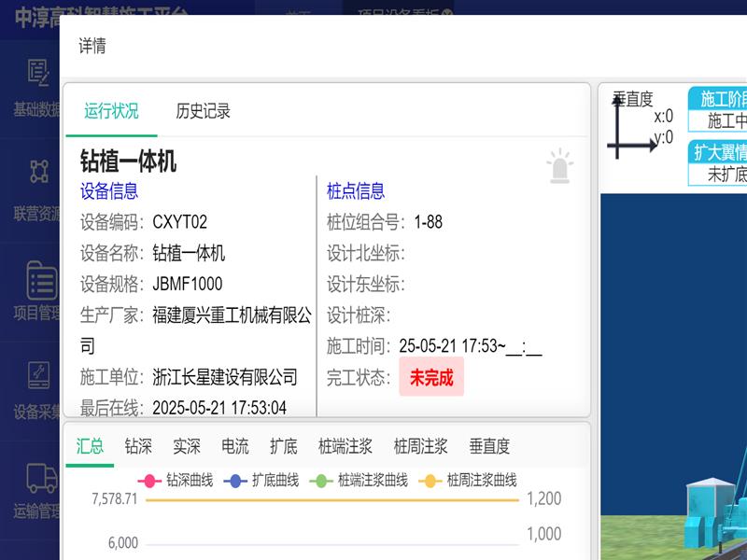
Task: Open the 桩端注浆 chart tab
Action: coord(345,446)
